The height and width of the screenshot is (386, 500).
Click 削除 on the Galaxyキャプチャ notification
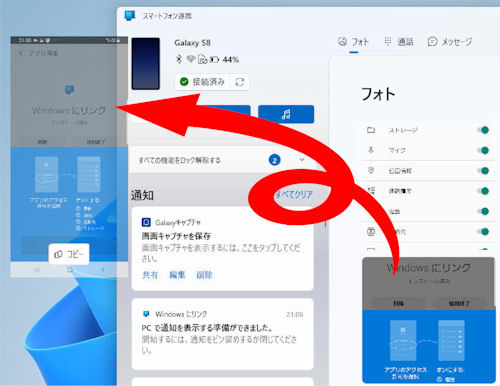(x=204, y=275)
